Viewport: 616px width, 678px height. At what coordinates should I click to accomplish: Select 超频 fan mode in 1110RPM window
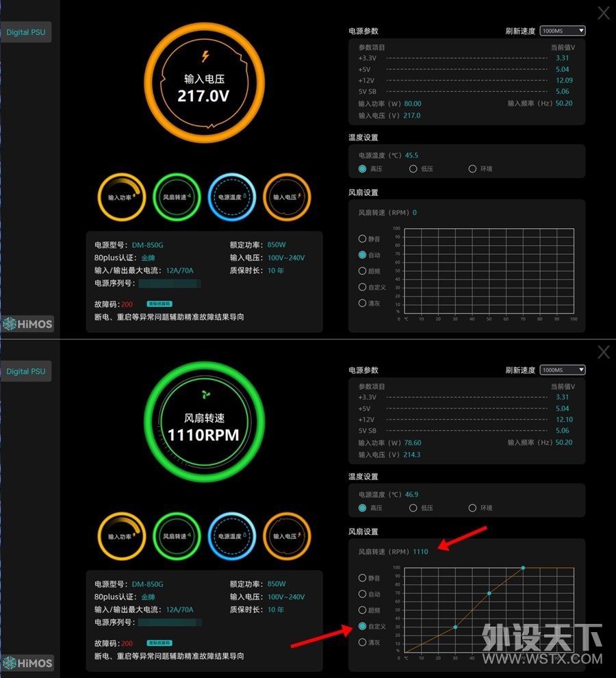tap(362, 610)
